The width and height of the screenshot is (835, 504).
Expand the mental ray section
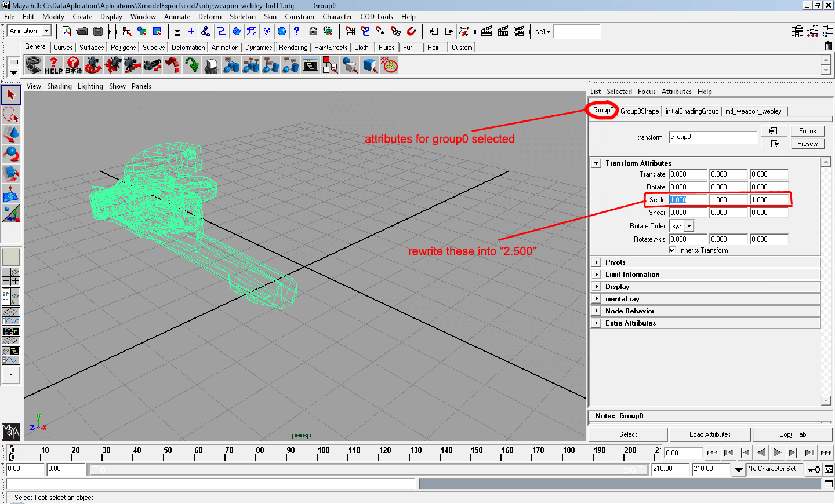596,299
